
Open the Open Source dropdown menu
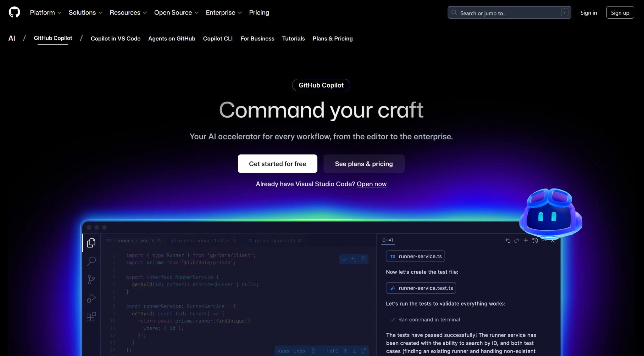click(176, 13)
